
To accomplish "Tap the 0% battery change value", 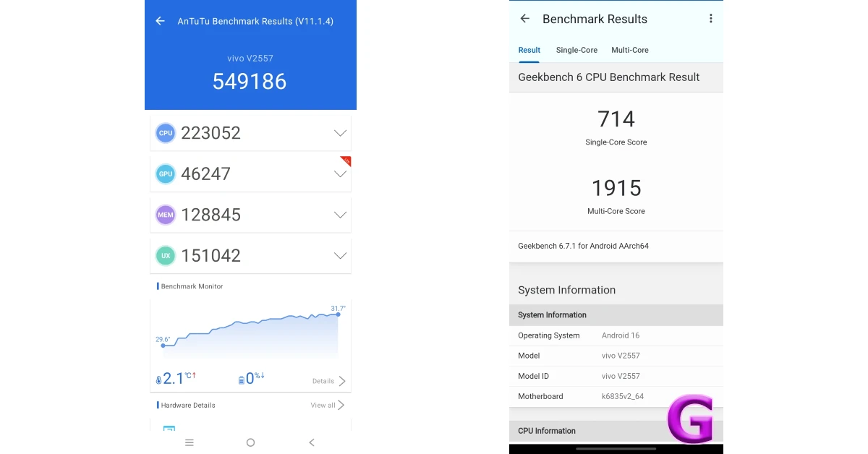I will tap(255, 378).
